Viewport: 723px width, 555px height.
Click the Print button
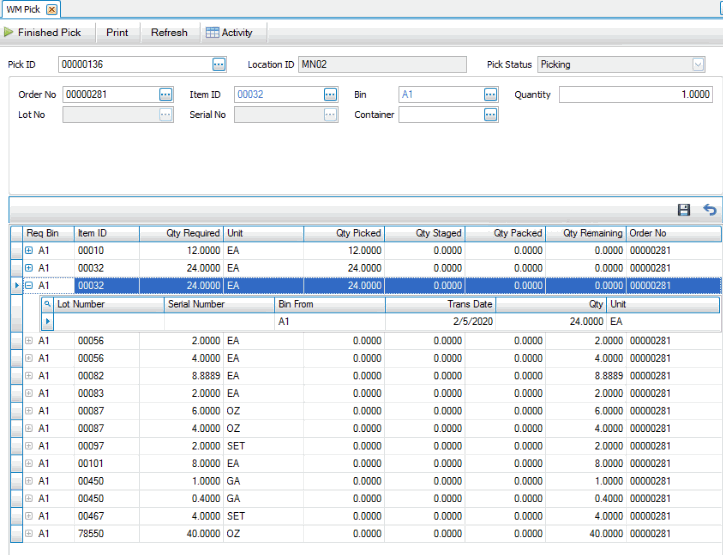[117, 32]
